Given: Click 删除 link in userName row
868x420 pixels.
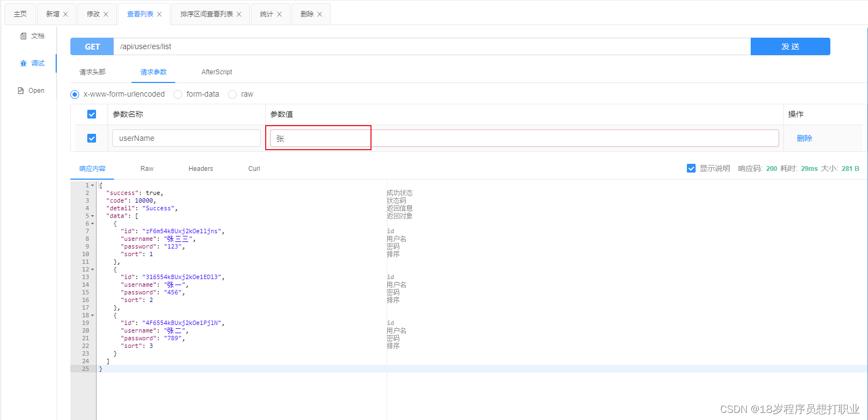Looking at the screenshot, I should click(x=805, y=138).
